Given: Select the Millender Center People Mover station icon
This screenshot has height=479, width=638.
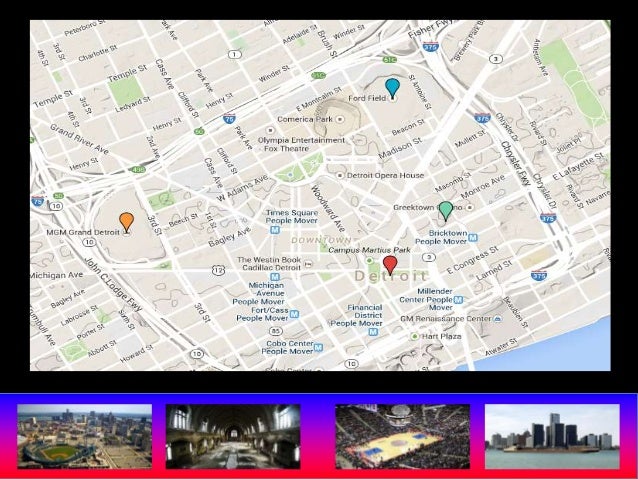Looking at the screenshot, I should (458, 300).
